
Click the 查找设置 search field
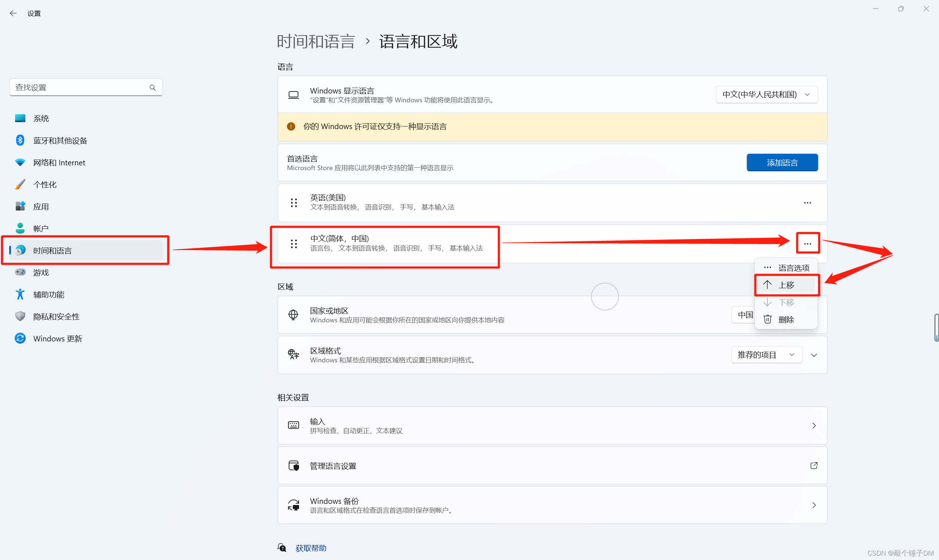tap(79, 88)
